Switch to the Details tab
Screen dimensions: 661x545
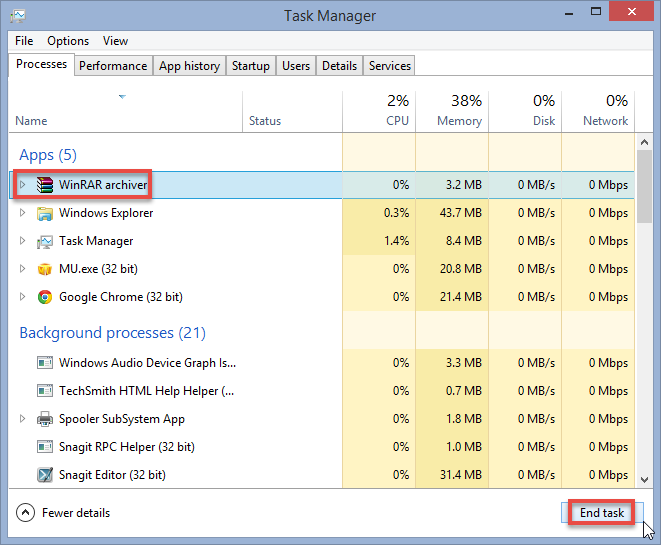point(339,66)
